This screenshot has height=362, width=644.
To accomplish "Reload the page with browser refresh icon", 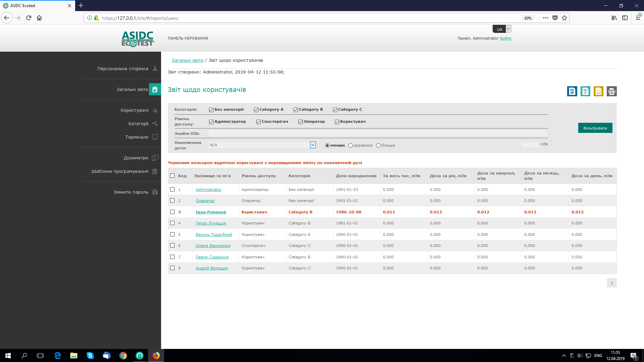I will pos(29,18).
